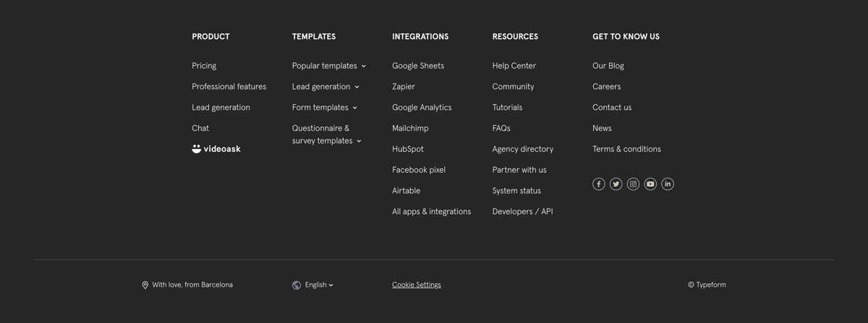868x323 pixels.
Task: Open the Zapier integration link
Action: [404, 87]
